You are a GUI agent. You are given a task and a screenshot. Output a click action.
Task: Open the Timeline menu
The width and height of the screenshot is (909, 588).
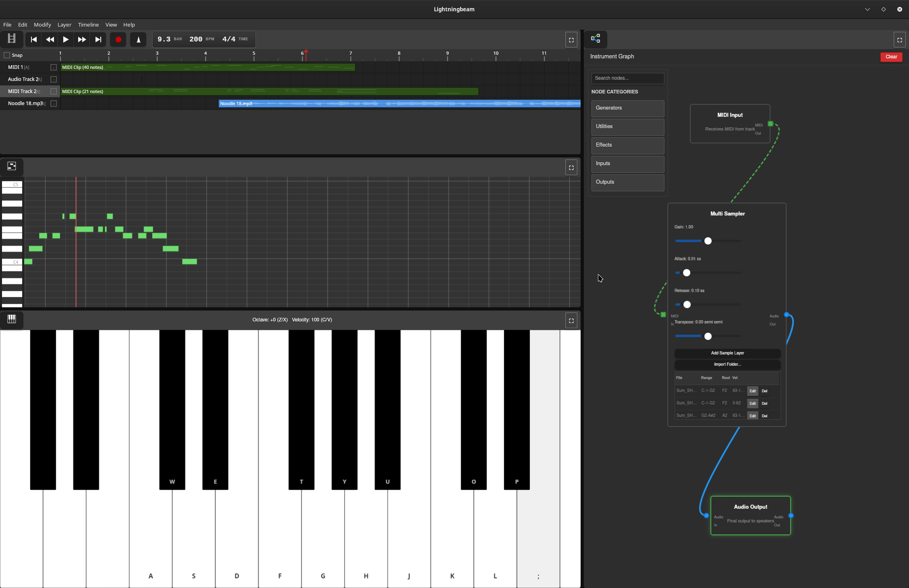pos(88,25)
